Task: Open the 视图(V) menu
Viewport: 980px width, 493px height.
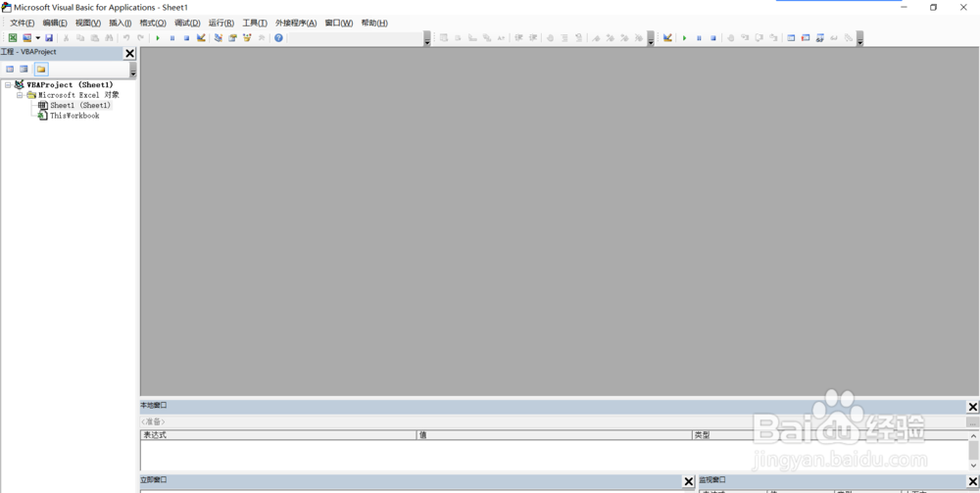Action: pos(88,24)
